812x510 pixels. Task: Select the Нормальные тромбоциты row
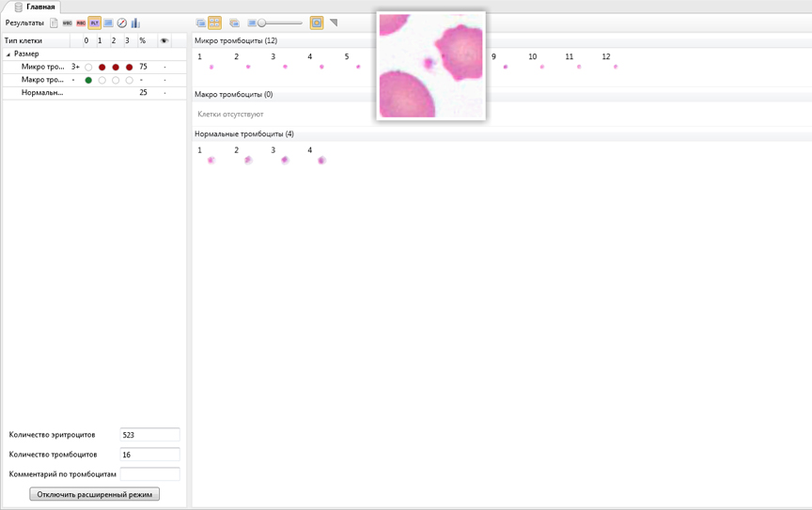tap(42, 93)
